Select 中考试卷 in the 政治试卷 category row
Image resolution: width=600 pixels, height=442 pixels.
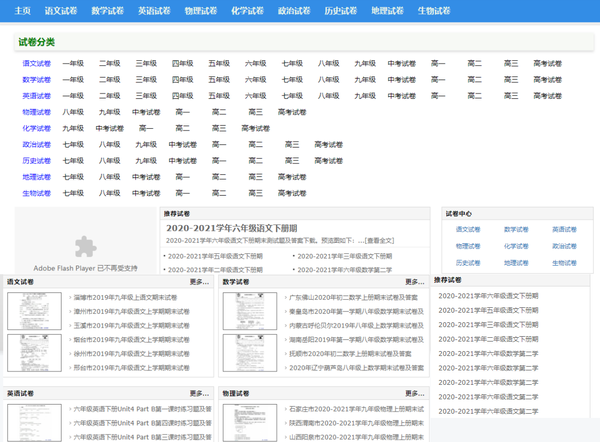pyautogui.click(x=183, y=145)
